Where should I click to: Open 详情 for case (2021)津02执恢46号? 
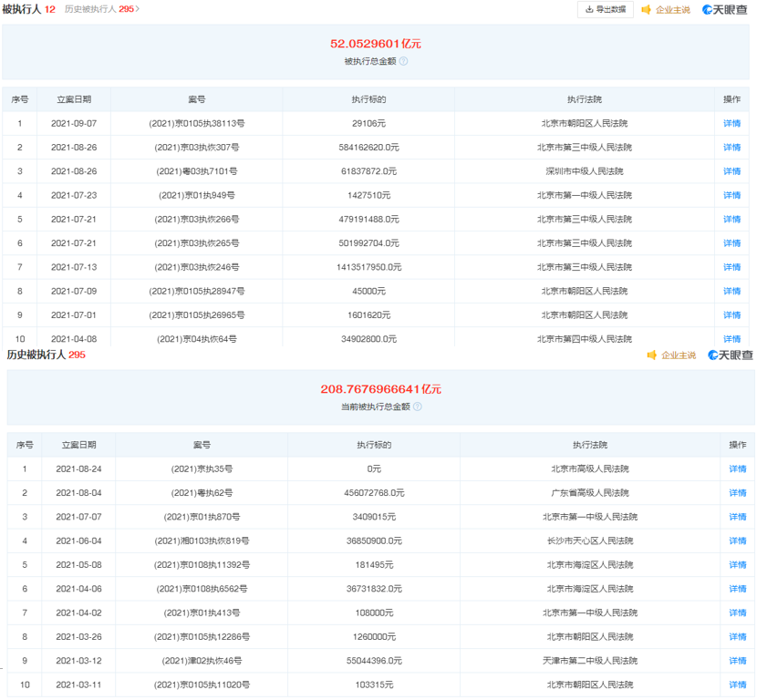pos(737,661)
